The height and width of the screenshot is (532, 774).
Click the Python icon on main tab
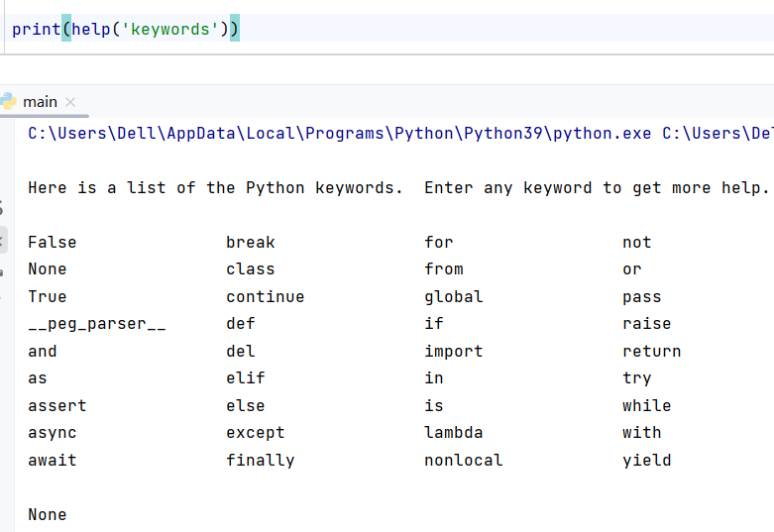point(9,101)
